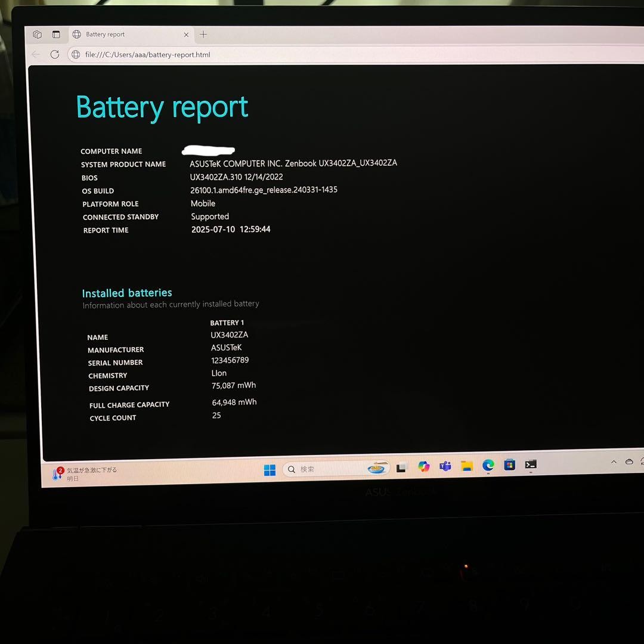
Task: Go back using the browser back arrow
Action: click(36, 54)
